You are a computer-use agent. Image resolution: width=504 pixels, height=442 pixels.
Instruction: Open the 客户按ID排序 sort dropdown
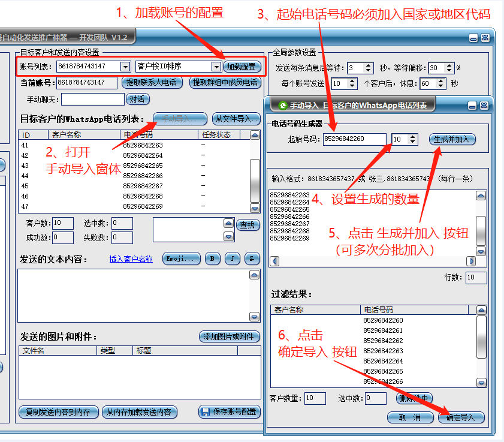216,67
